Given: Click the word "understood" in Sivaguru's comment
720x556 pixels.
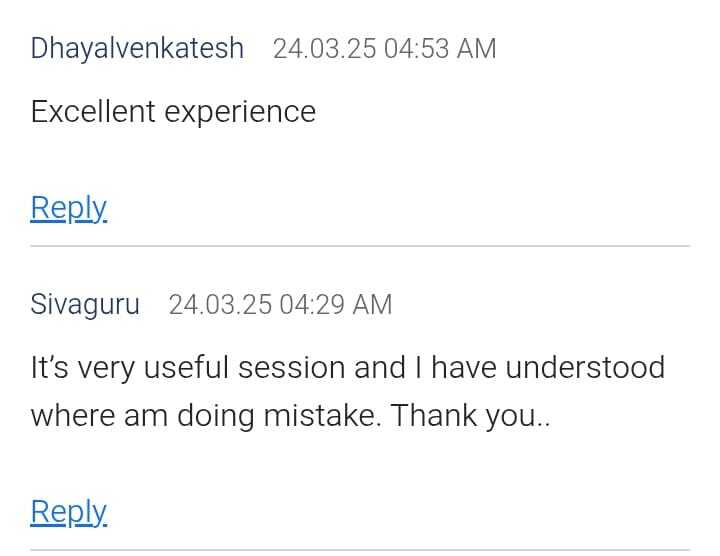Looking at the screenshot, I should tap(585, 367).
